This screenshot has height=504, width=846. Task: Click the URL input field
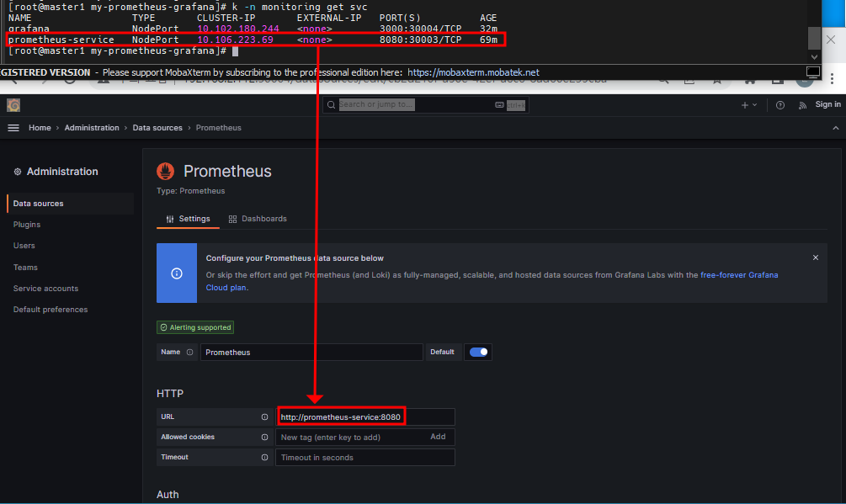(x=365, y=416)
